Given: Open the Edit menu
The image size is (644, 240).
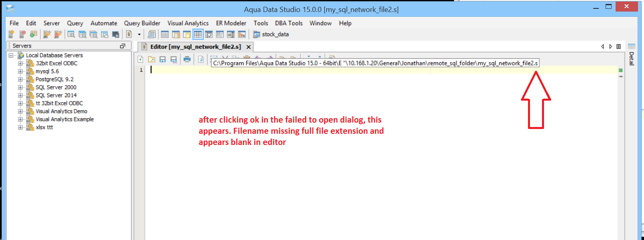Looking at the screenshot, I should coord(31,23).
